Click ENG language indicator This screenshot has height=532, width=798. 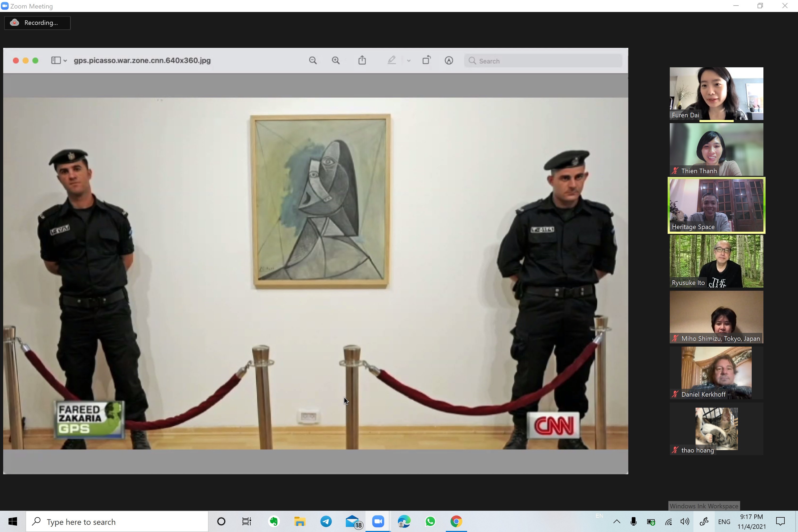pos(724,521)
